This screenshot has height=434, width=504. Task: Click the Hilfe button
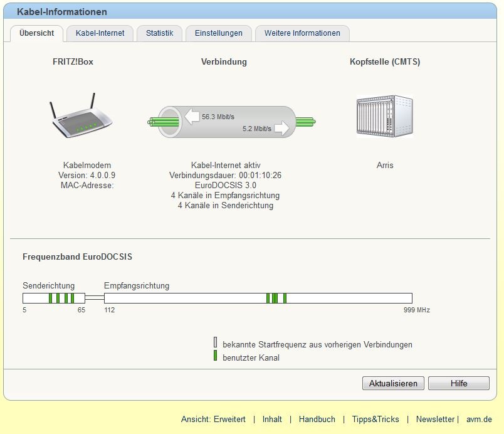(458, 383)
